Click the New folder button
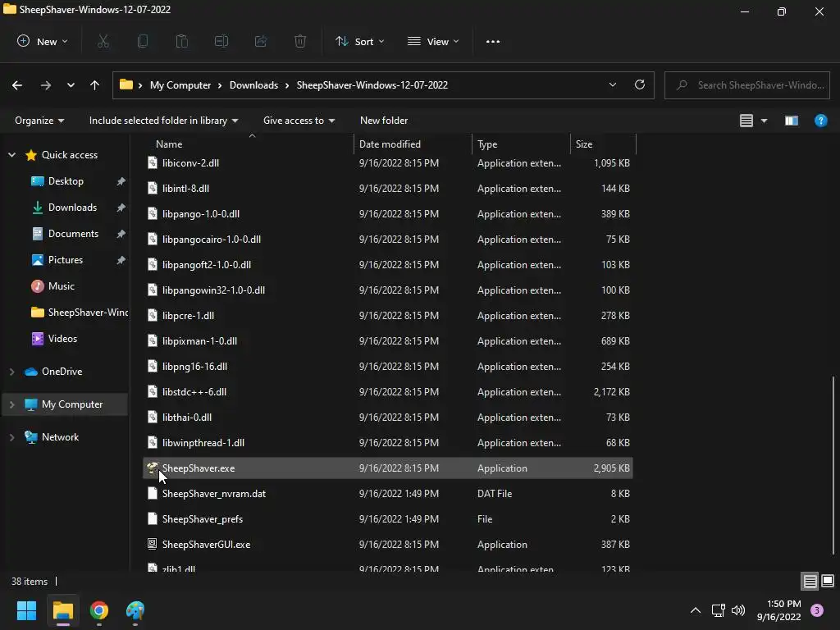840x630 pixels. (x=384, y=121)
